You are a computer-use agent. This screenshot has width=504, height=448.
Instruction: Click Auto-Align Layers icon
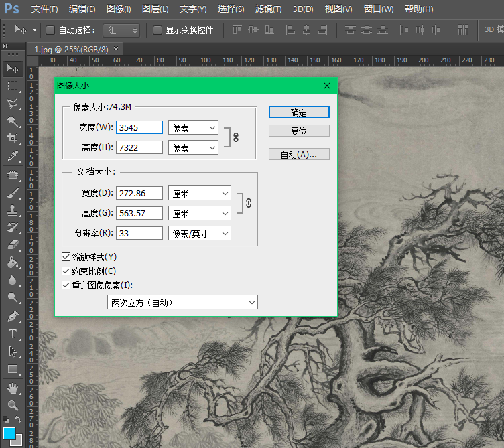(463, 30)
